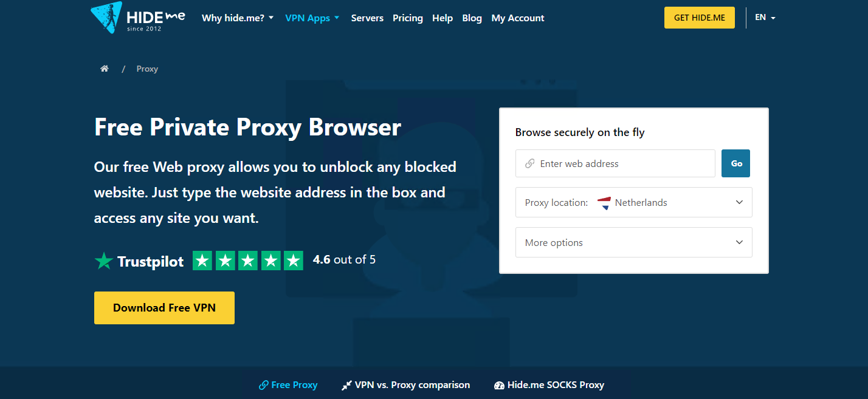Click the Proxy breadcrumb link
Viewport: 868px width, 399px height.
pyautogui.click(x=147, y=69)
